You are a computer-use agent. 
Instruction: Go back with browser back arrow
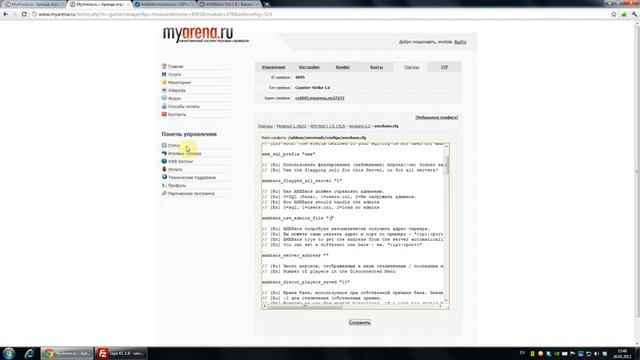click(x=5, y=14)
